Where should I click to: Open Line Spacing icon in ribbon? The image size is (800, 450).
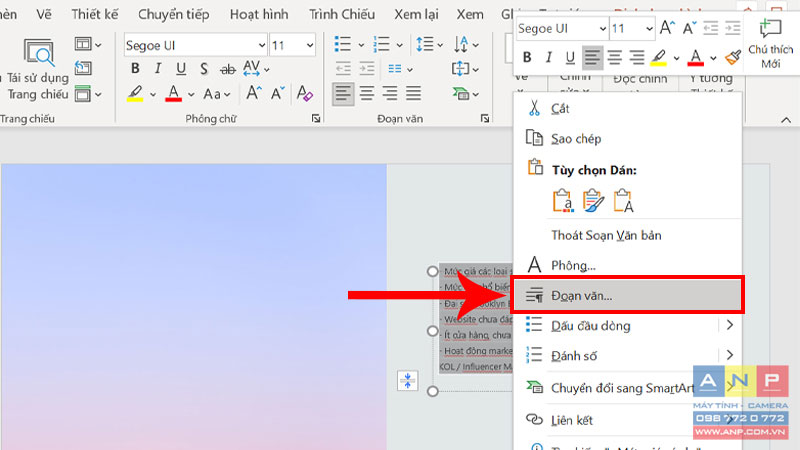tap(424, 44)
